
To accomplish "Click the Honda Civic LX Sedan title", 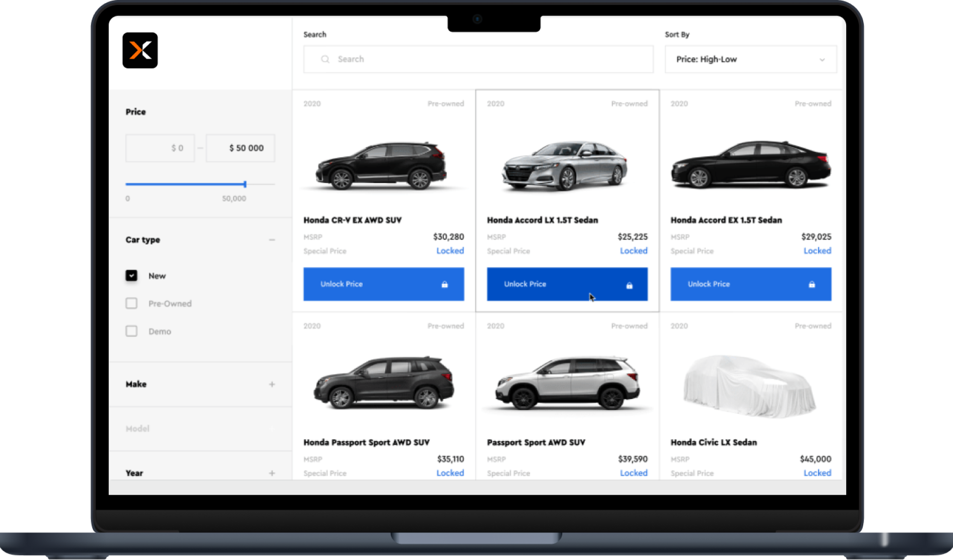I will pyautogui.click(x=714, y=442).
